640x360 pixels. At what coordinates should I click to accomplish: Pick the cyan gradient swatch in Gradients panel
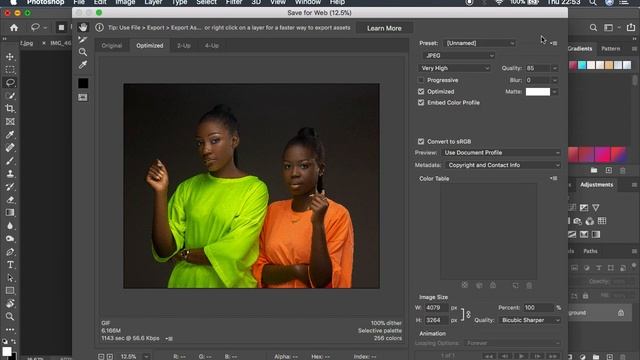(x=582, y=65)
